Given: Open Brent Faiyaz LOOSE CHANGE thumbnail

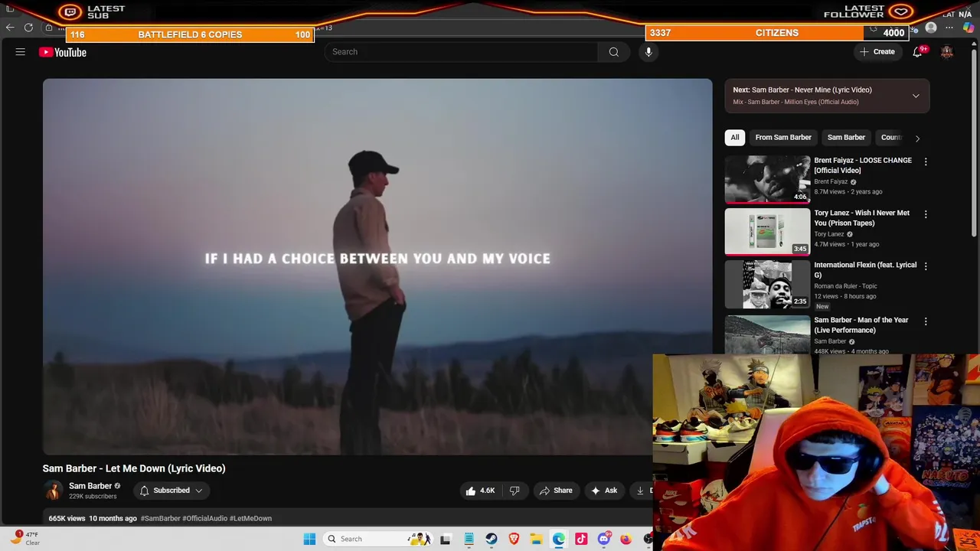Looking at the screenshot, I should coord(767,179).
